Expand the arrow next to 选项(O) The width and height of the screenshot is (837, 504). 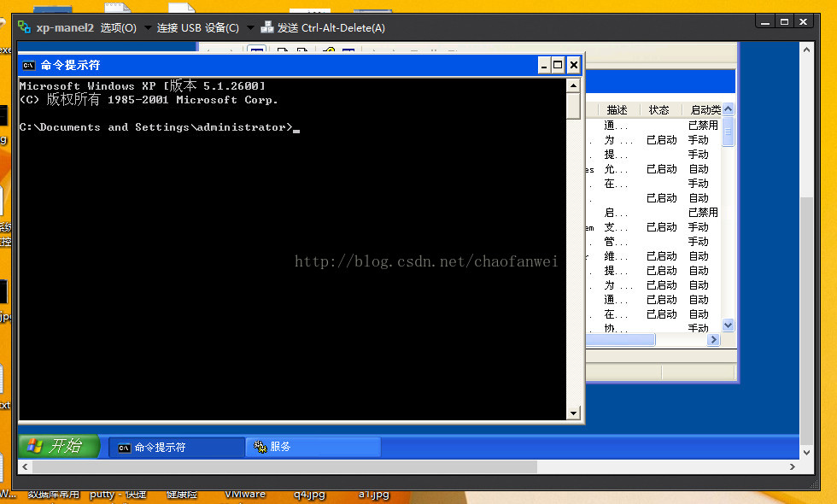point(148,27)
